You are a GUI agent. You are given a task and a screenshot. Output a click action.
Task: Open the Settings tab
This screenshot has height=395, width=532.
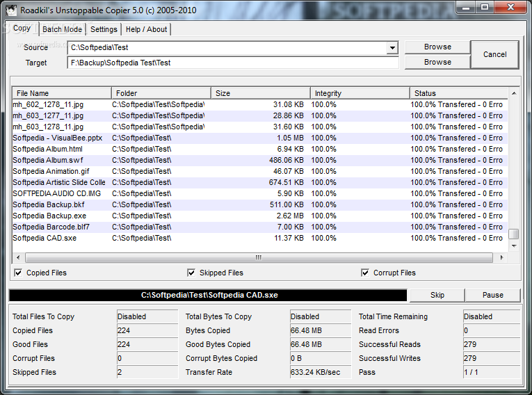(104, 29)
